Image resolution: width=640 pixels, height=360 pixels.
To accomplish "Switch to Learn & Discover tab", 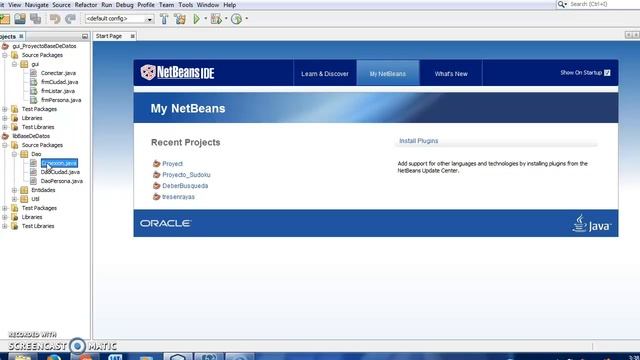I will tap(325, 73).
